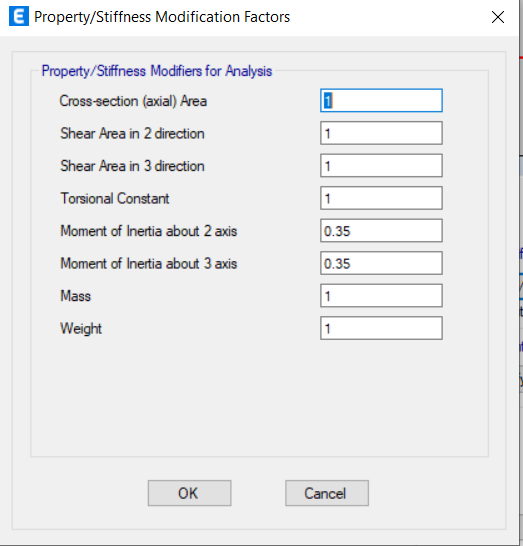The image size is (523, 546).
Task: Click the Weight label text
Action: tap(81, 329)
